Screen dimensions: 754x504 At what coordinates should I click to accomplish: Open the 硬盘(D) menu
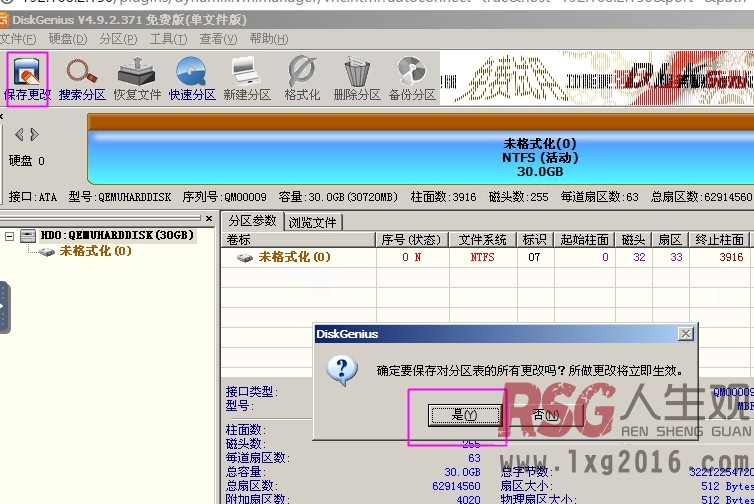[x=68, y=39]
